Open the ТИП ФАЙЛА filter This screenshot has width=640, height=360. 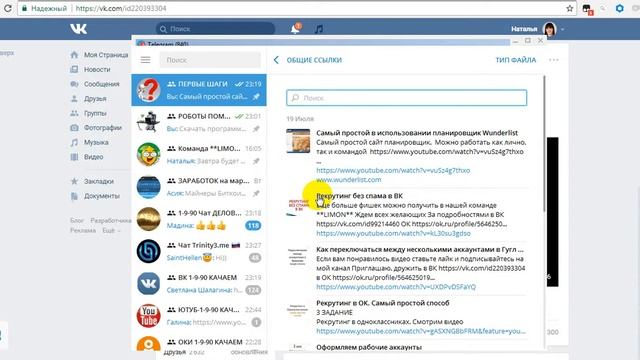pos(516,60)
